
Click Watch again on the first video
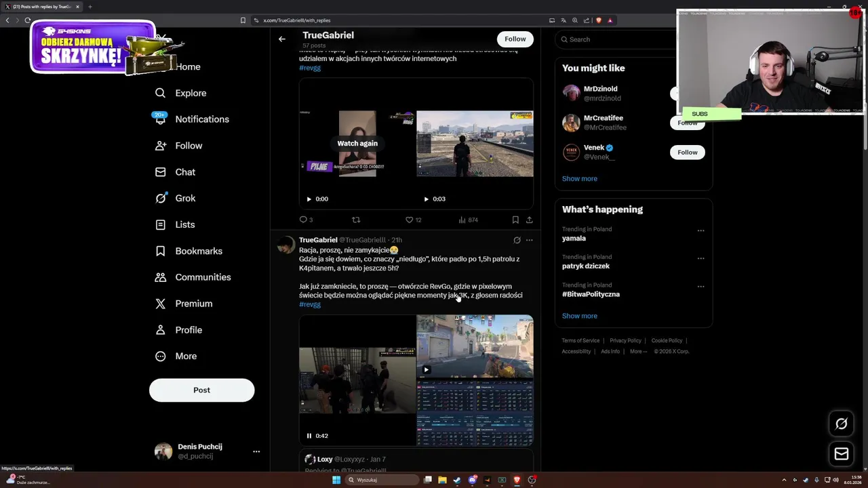pyautogui.click(x=357, y=144)
